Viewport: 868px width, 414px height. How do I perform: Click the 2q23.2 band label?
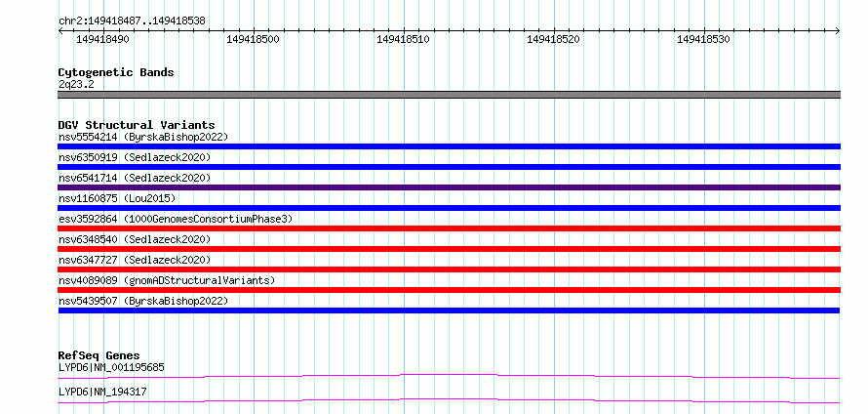coord(76,84)
